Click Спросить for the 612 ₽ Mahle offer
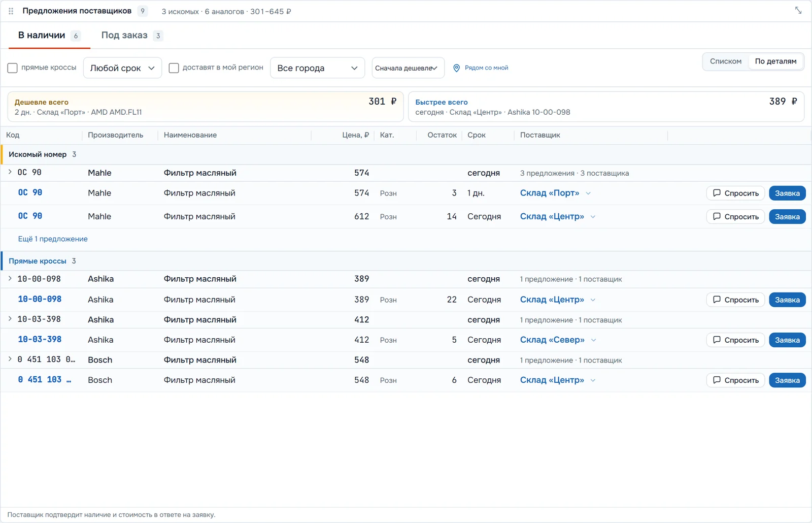The image size is (812, 523). click(x=735, y=217)
